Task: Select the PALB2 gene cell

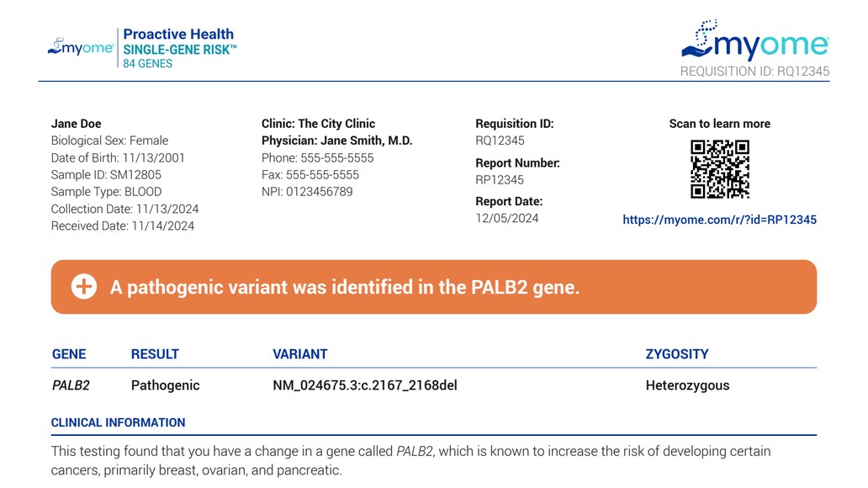Action: 71,385
